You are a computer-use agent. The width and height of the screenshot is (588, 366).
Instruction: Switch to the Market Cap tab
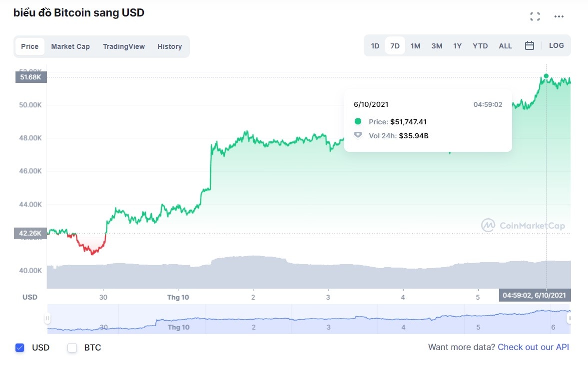click(70, 46)
